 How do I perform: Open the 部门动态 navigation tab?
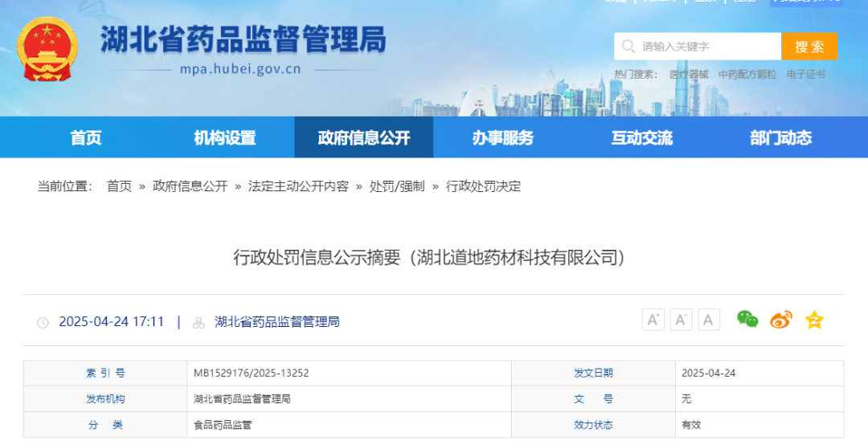pyautogui.click(x=780, y=137)
